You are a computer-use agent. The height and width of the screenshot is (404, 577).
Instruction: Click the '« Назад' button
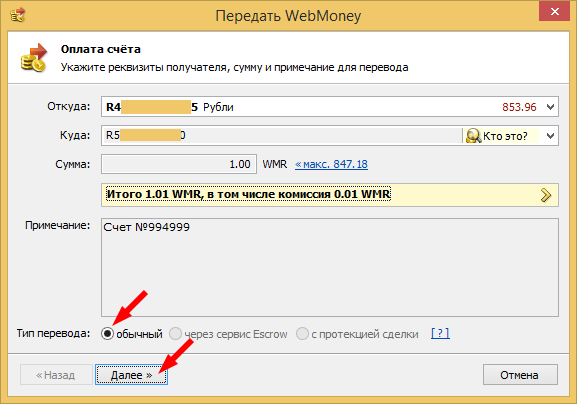[56, 375]
